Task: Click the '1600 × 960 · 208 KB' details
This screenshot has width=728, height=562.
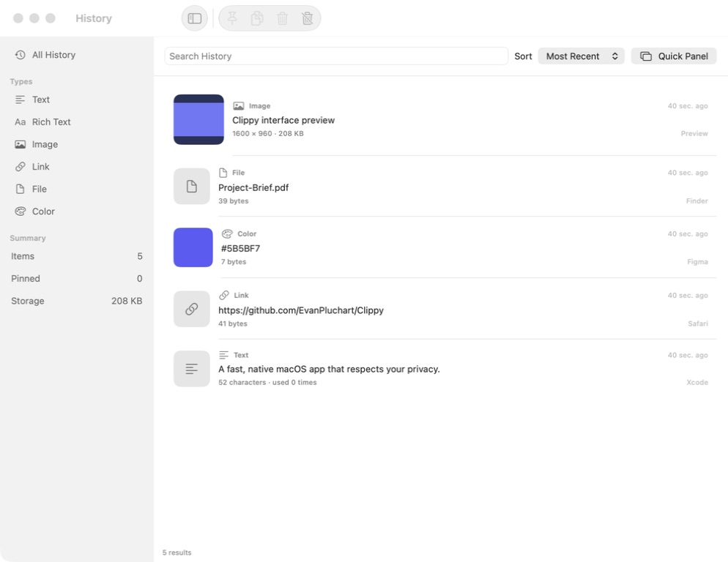Action: tap(268, 134)
